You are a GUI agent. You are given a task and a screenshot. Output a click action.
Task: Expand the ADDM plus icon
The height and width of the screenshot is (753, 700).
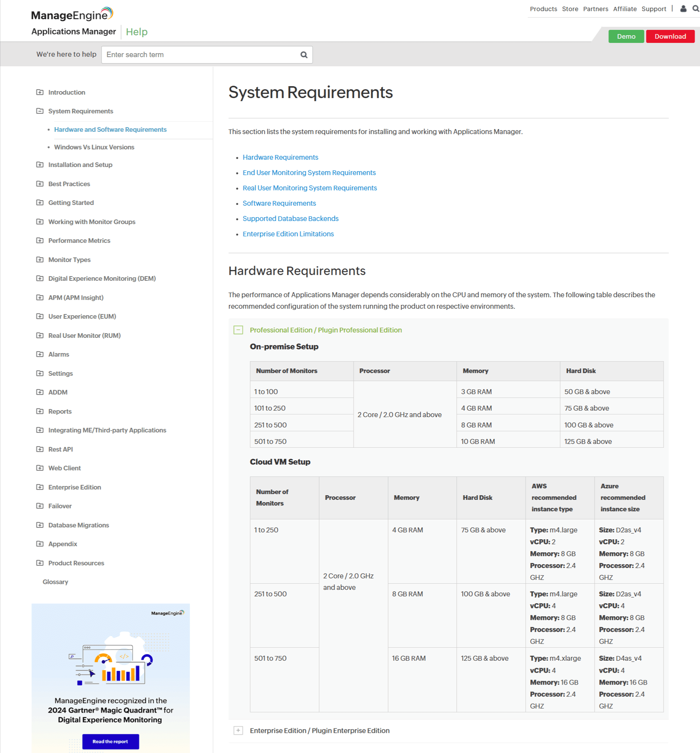(40, 392)
